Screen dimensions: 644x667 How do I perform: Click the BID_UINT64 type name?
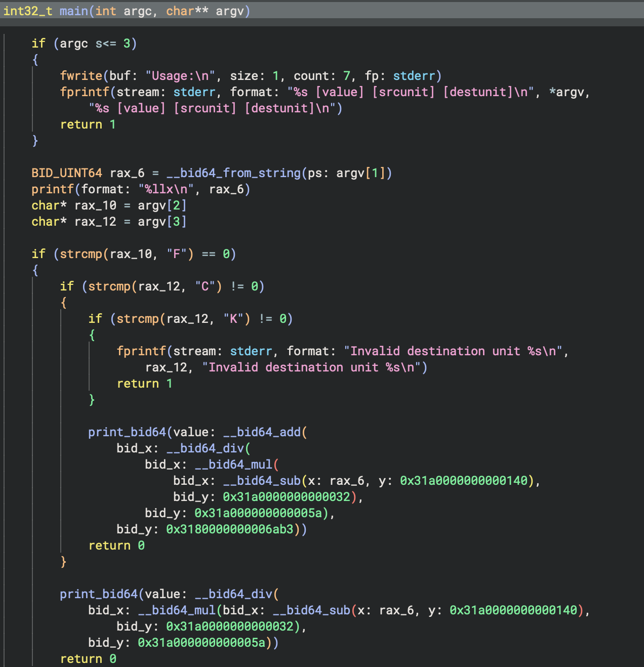[x=66, y=173]
